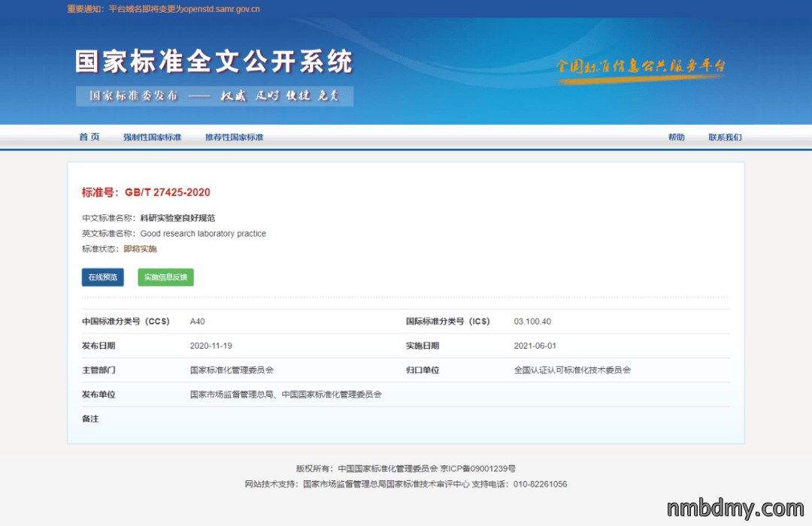Click the green 实施信息反馈 button
Viewport: 812px width, 526px height.
165,277
